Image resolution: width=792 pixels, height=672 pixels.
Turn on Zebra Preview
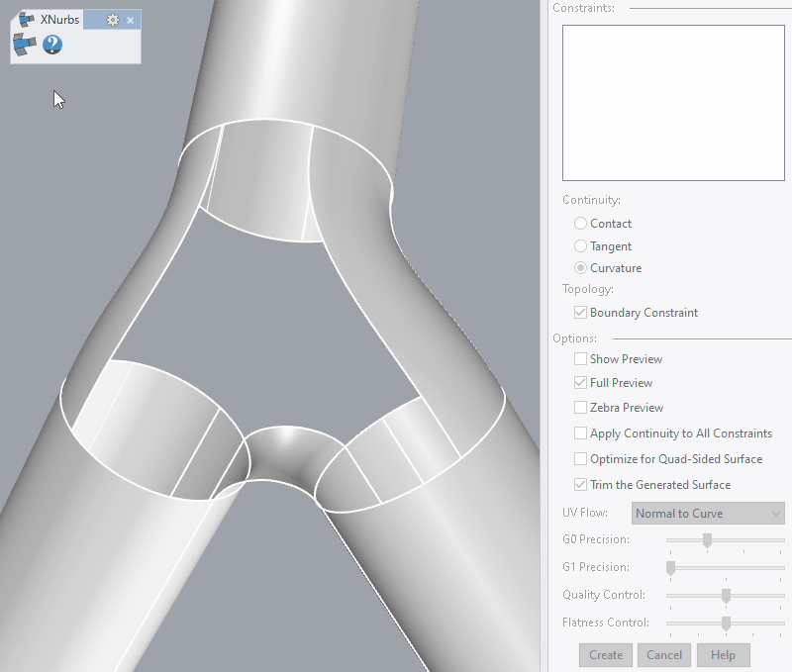[582, 408]
